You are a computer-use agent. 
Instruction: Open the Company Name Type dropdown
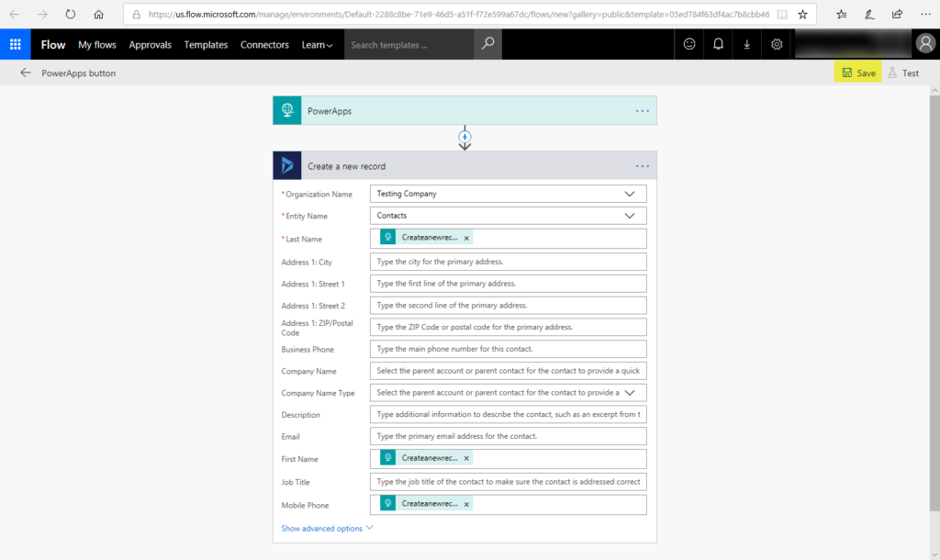tap(631, 392)
